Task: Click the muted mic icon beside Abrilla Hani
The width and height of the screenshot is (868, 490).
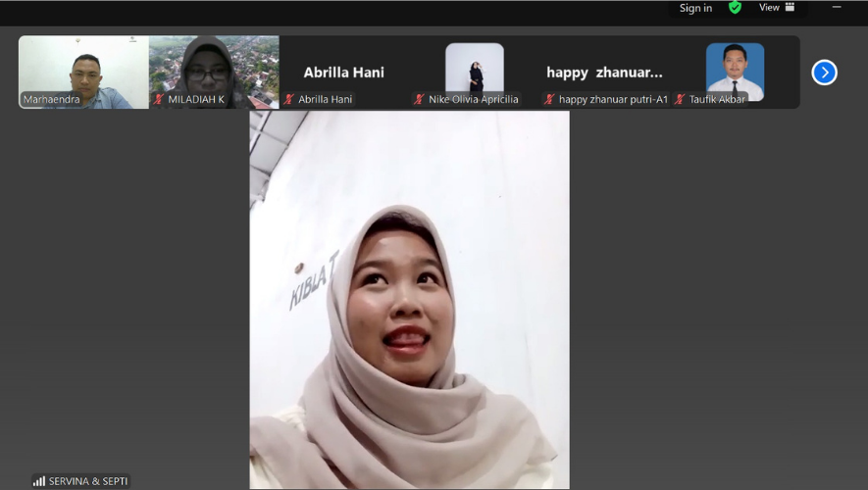Action: pyautogui.click(x=289, y=99)
